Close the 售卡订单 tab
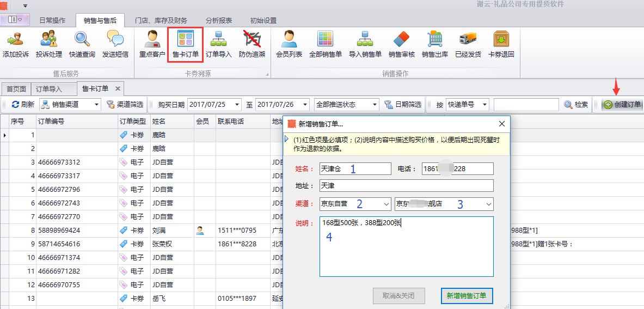Viewport: 644px width, 309px height. coord(118,88)
